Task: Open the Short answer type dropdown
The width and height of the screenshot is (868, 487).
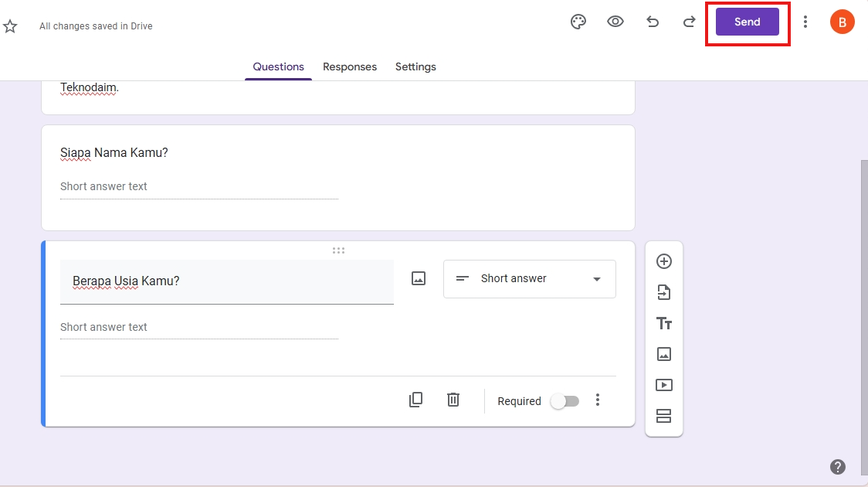Action: coord(529,278)
